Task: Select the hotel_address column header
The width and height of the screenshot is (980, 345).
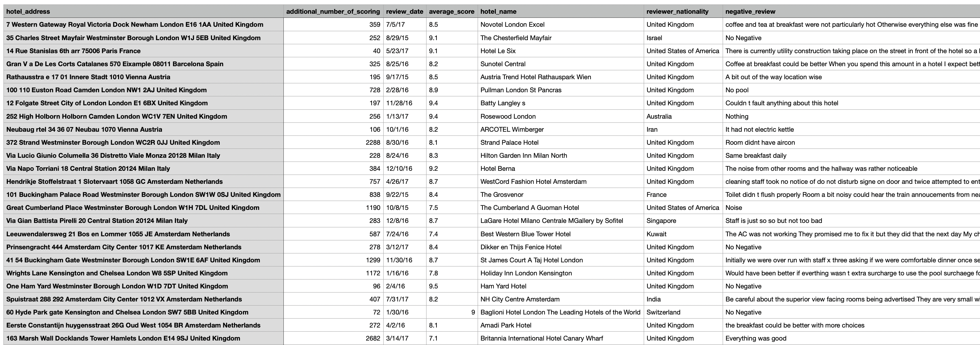Action: click(x=143, y=11)
